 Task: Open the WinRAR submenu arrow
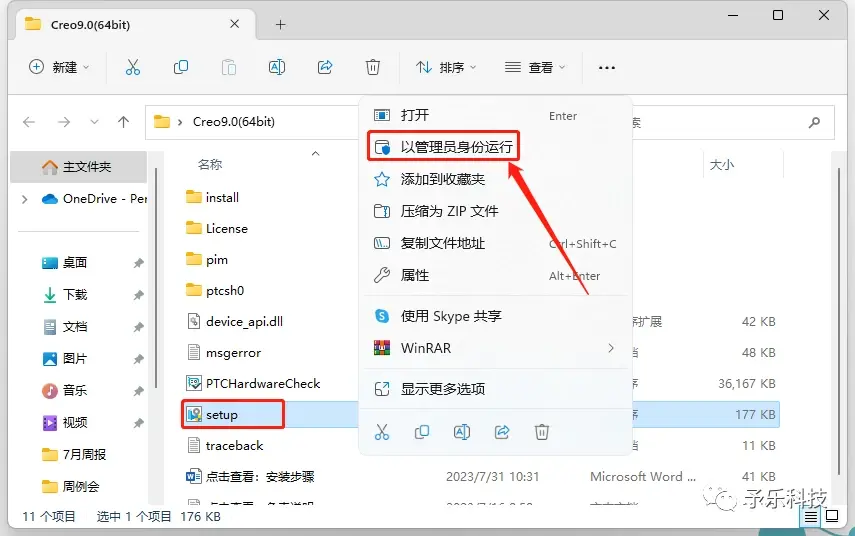(x=611, y=348)
